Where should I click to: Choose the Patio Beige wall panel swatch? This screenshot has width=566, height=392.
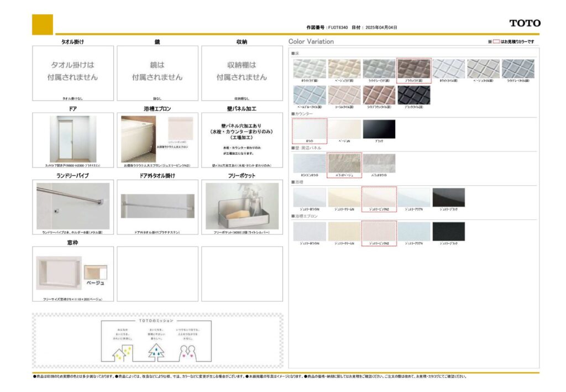344,164
